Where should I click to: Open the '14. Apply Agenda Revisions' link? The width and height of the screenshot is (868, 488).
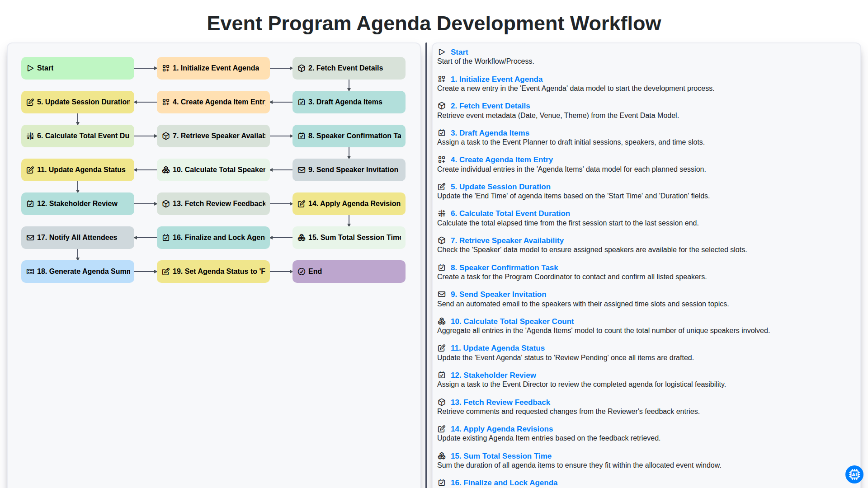tap(501, 429)
